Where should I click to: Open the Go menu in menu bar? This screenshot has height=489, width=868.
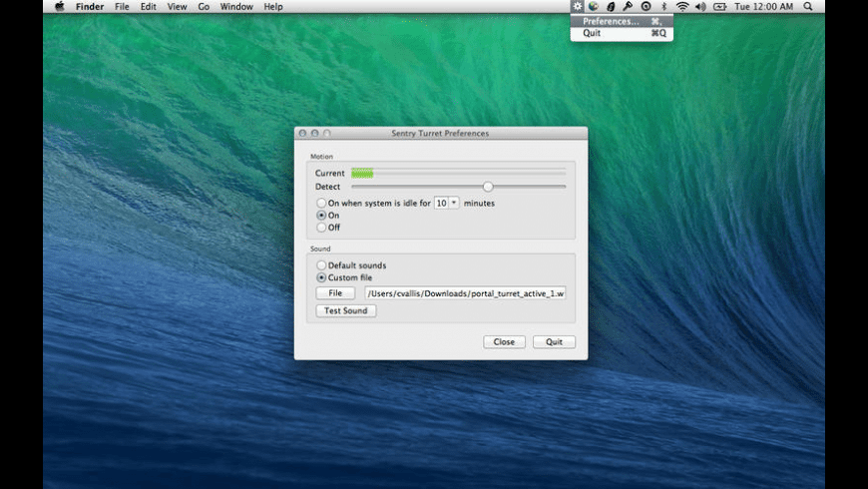tap(204, 7)
